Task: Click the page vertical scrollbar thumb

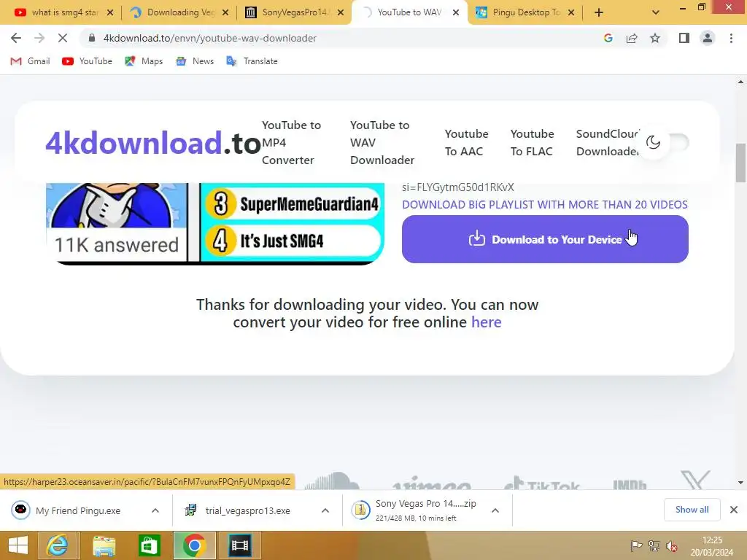Action: (x=740, y=163)
